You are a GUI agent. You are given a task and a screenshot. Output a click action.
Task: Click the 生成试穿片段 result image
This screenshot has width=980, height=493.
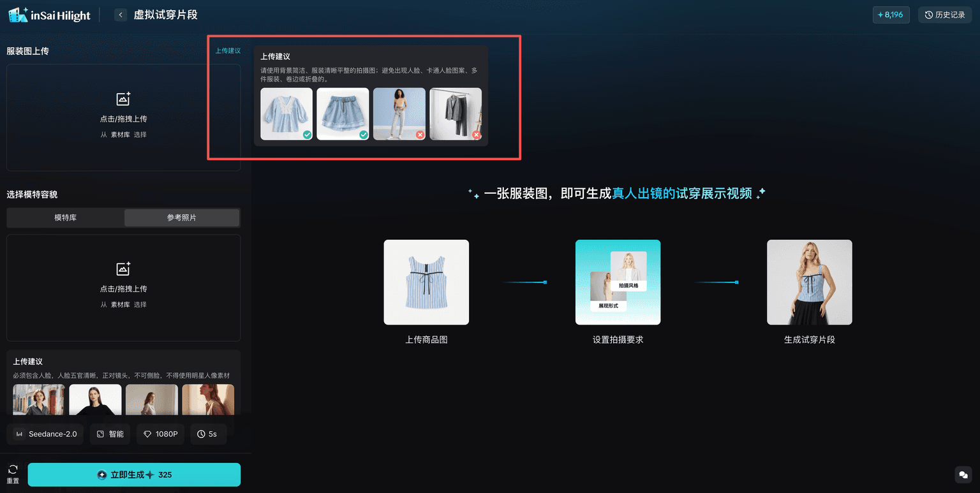tap(810, 282)
